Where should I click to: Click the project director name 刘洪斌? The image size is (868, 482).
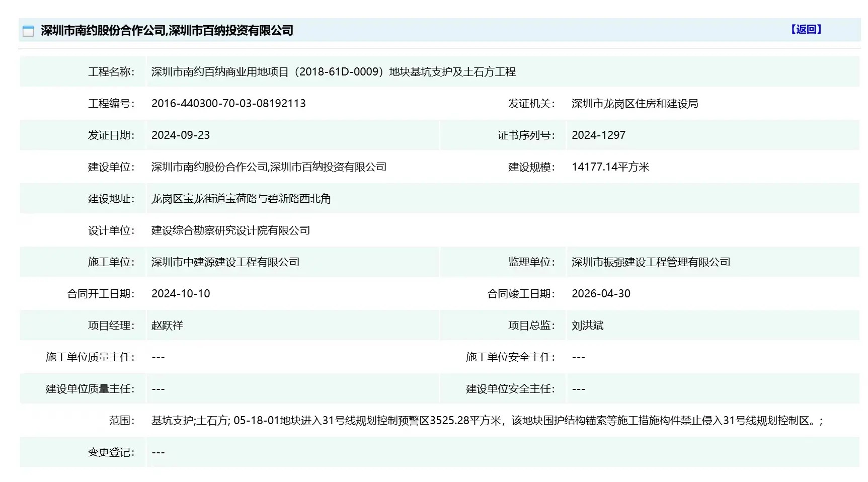tap(587, 326)
